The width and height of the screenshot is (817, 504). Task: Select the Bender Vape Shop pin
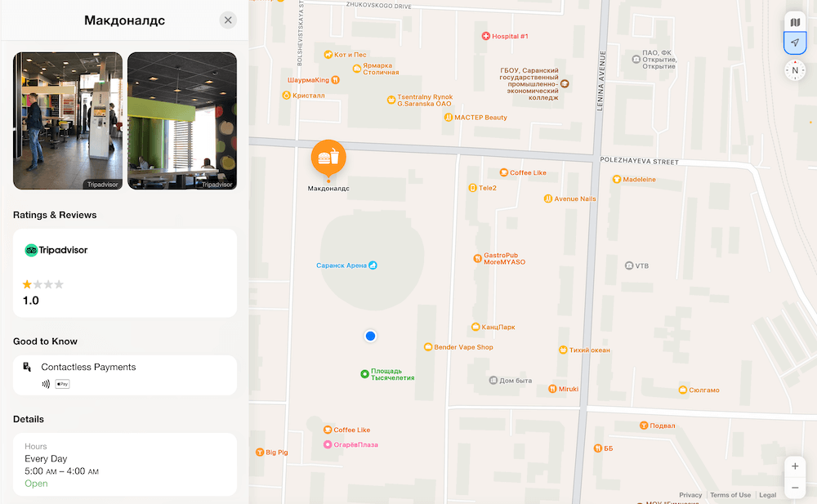428,346
